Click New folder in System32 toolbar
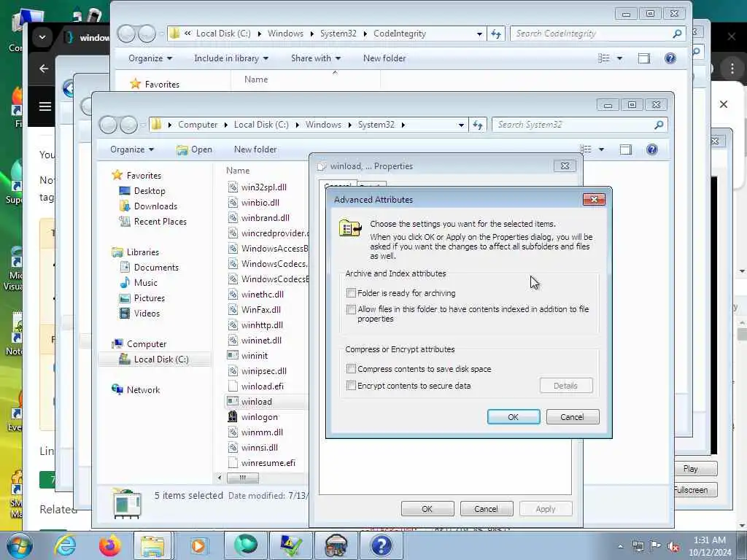 pyautogui.click(x=255, y=149)
